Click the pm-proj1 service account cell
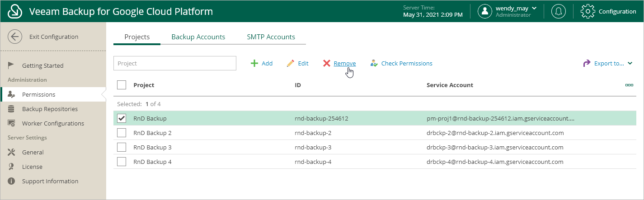Viewport: 644px width, 200px height. (500, 118)
